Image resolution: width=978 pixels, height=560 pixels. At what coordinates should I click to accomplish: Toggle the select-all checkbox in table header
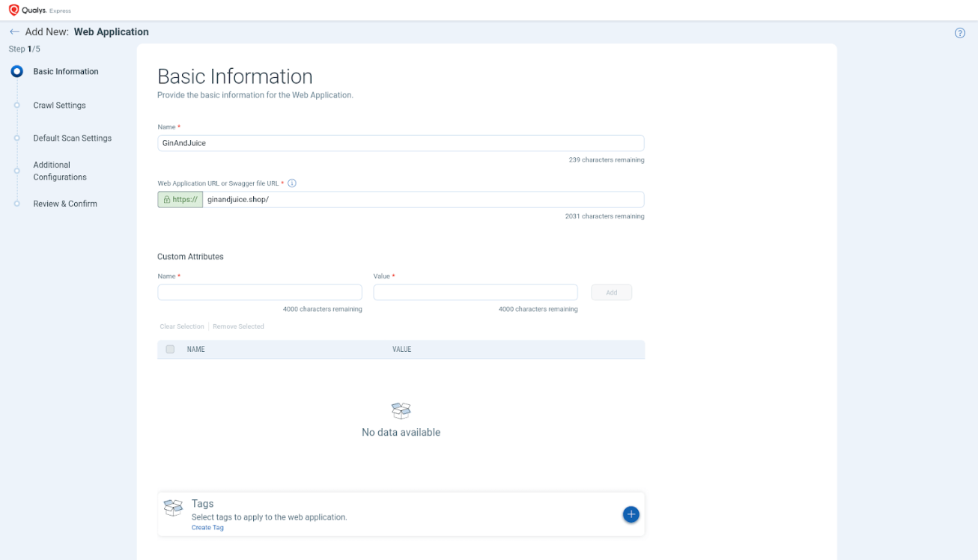170,350
